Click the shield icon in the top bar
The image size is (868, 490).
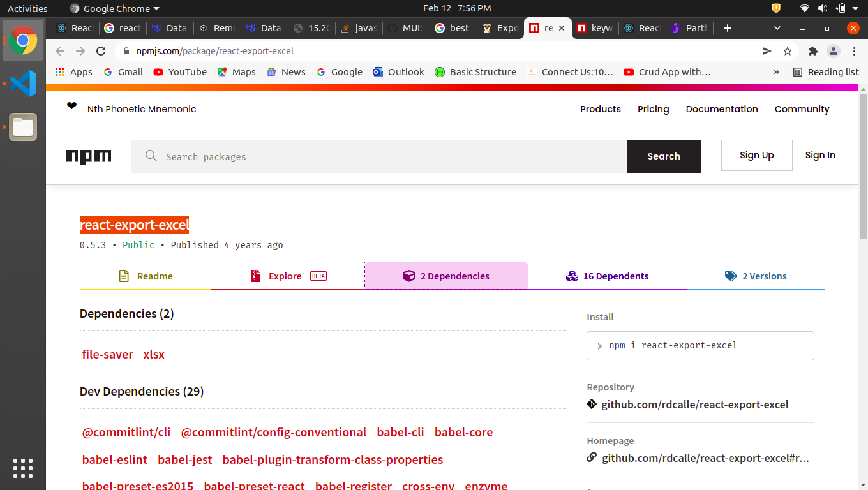click(x=776, y=8)
